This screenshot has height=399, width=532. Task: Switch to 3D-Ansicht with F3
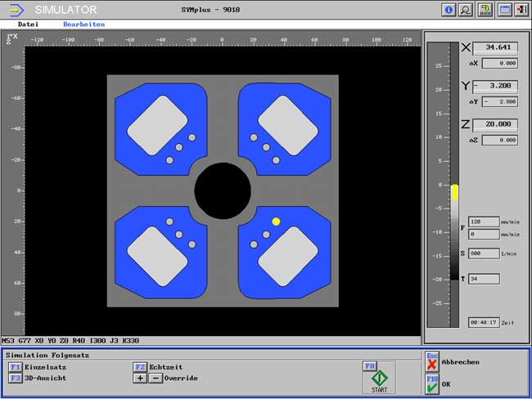(x=16, y=379)
